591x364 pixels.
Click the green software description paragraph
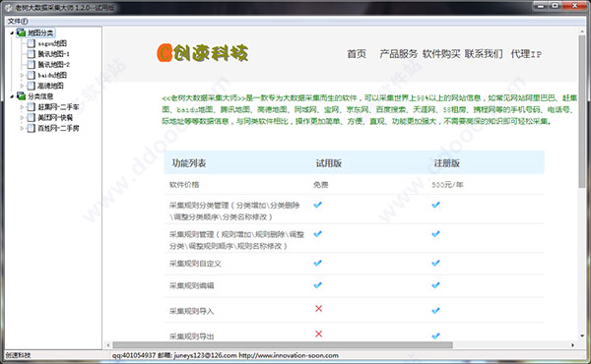pyautogui.click(x=369, y=109)
